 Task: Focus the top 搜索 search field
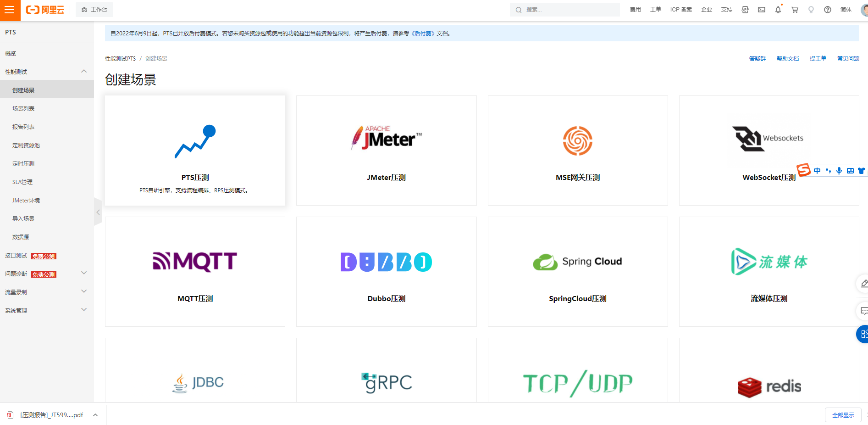point(565,10)
